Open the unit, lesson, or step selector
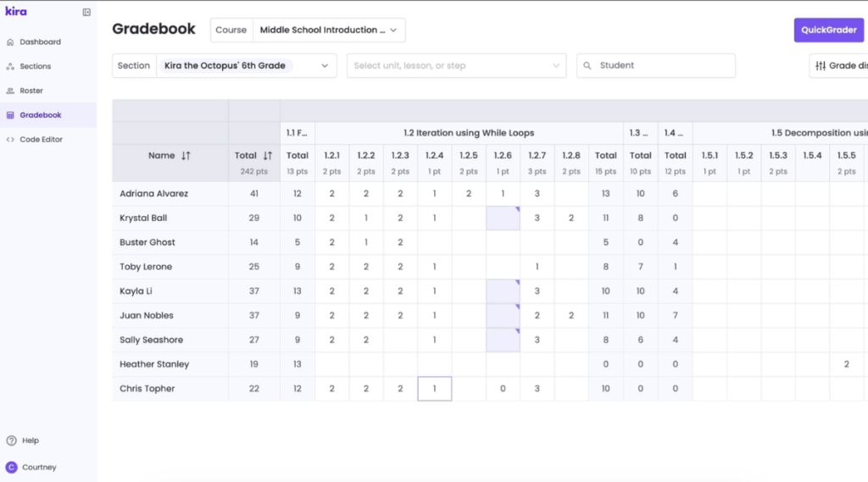 [x=456, y=65]
